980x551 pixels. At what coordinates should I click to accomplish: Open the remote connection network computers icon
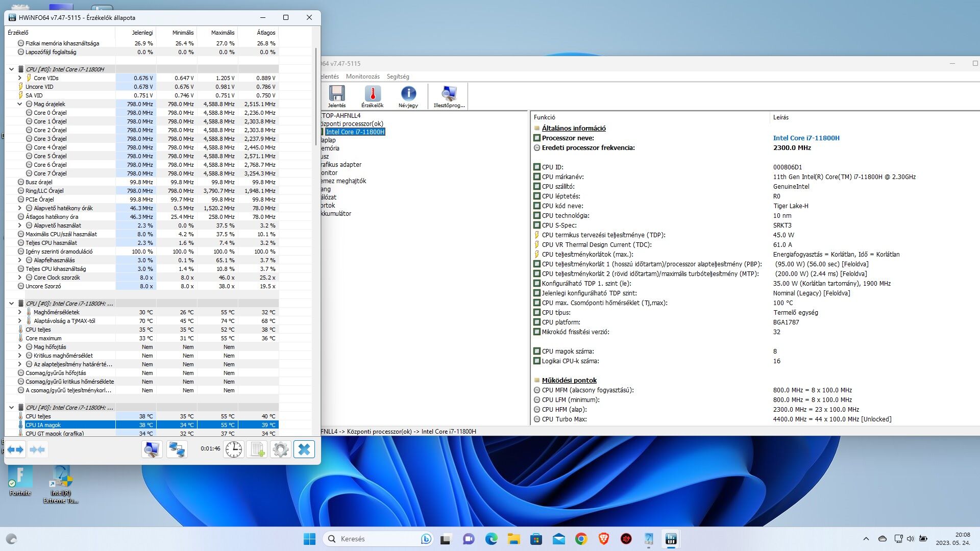(177, 449)
